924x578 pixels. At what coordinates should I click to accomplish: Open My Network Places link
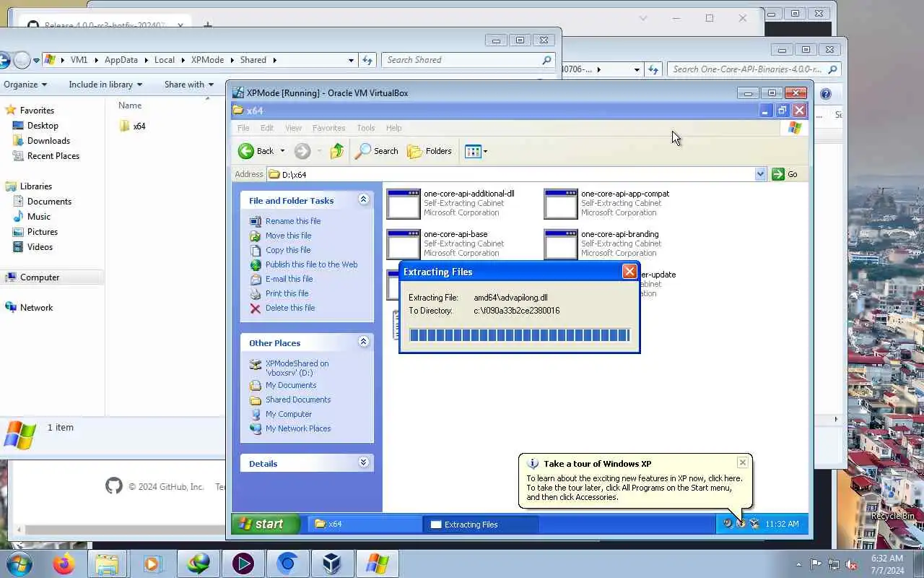pos(298,428)
